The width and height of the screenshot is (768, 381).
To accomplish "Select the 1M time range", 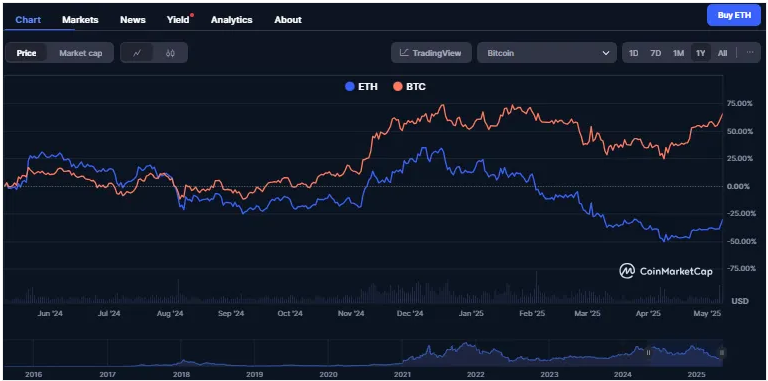I will click(x=678, y=53).
